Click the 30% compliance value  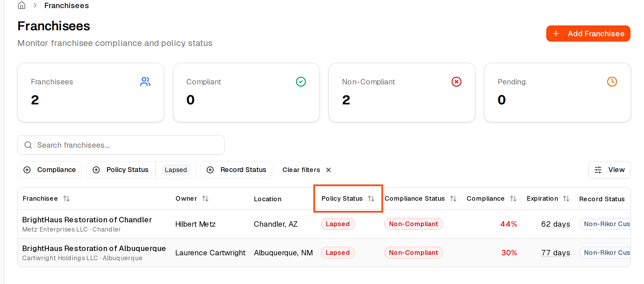509,253
